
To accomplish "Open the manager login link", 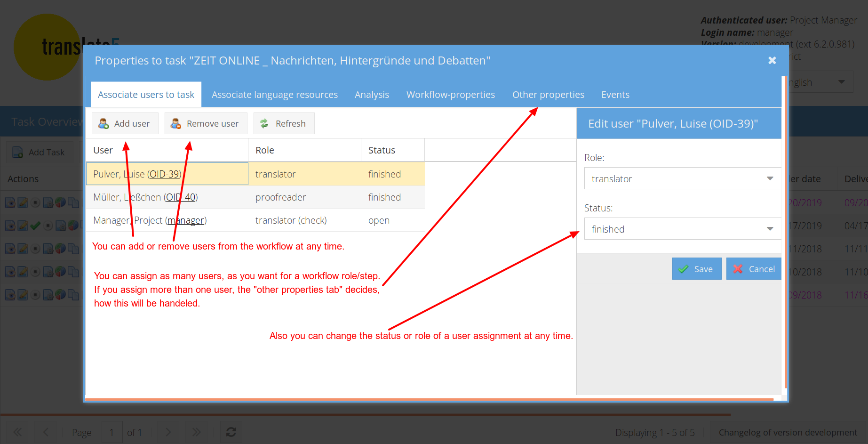I will [186, 220].
